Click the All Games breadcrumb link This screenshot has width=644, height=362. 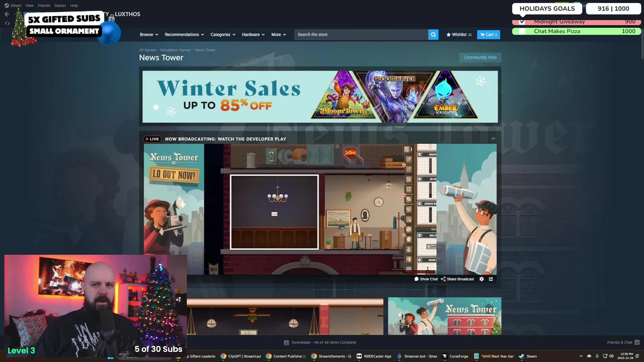click(147, 50)
